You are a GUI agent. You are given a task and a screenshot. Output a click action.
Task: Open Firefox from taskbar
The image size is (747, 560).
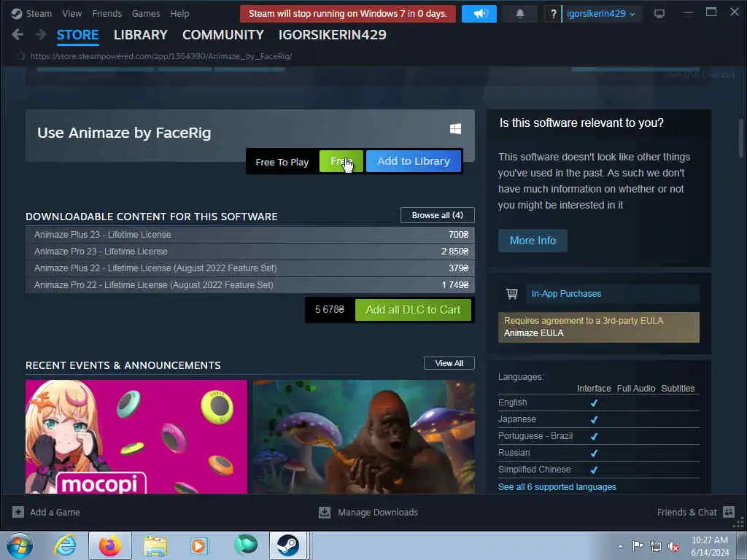point(110,545)
